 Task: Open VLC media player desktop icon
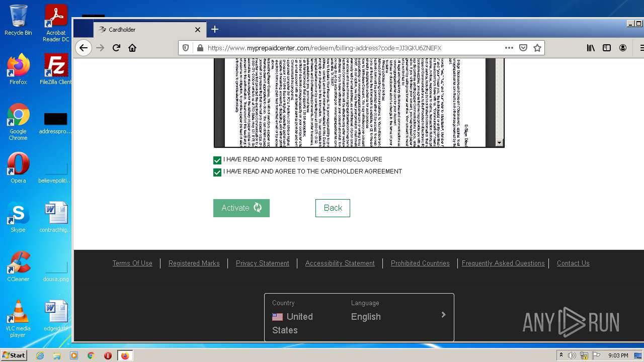[18, 319]
